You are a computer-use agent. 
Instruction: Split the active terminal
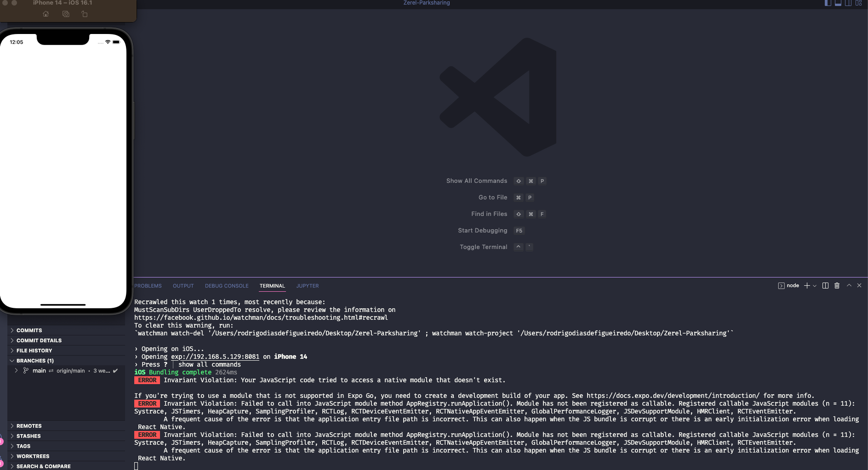pyautogui.click(x=825, y=285)
